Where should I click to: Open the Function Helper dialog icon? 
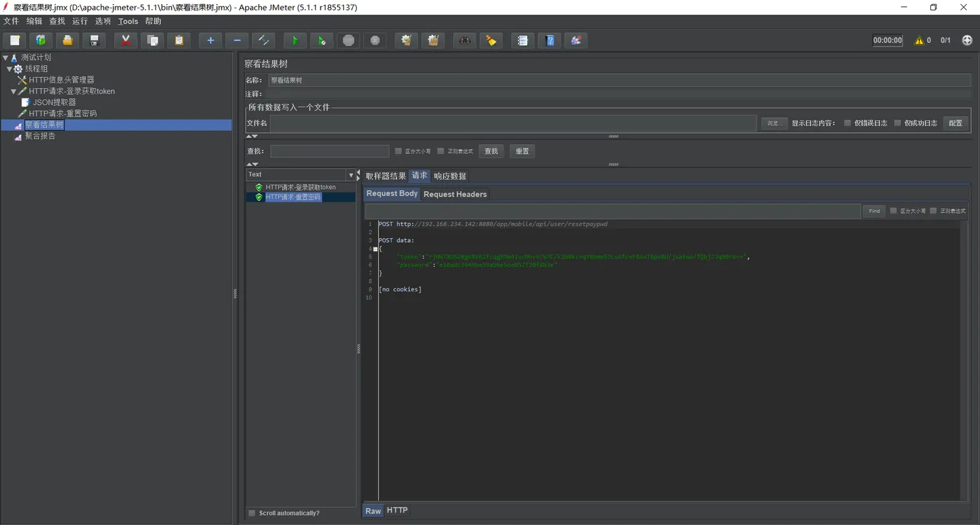coord(522,40)
